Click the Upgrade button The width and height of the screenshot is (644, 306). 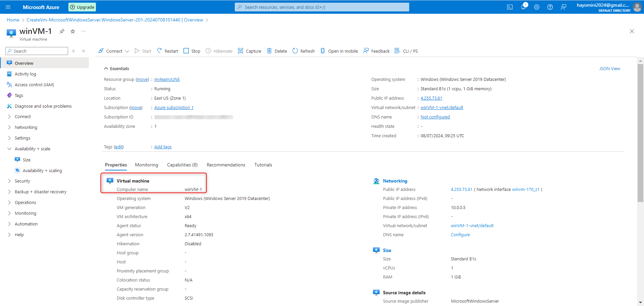point(82,7)
